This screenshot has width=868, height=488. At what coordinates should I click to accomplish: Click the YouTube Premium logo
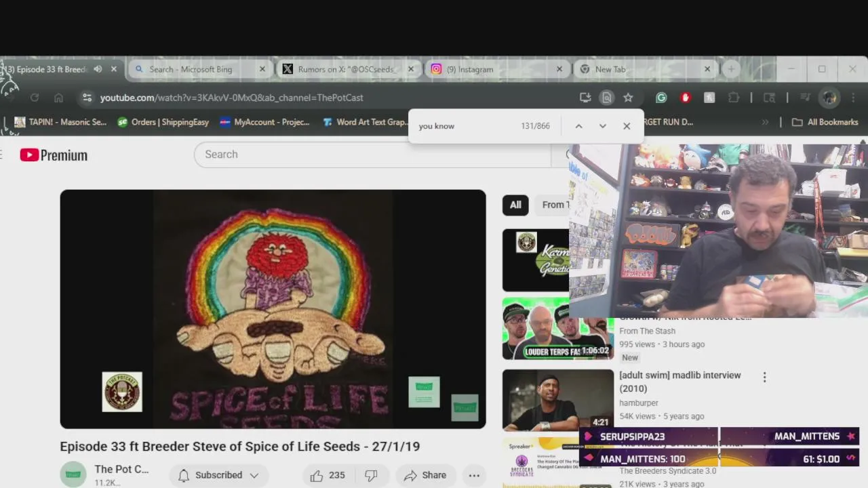tap(54, 155)
